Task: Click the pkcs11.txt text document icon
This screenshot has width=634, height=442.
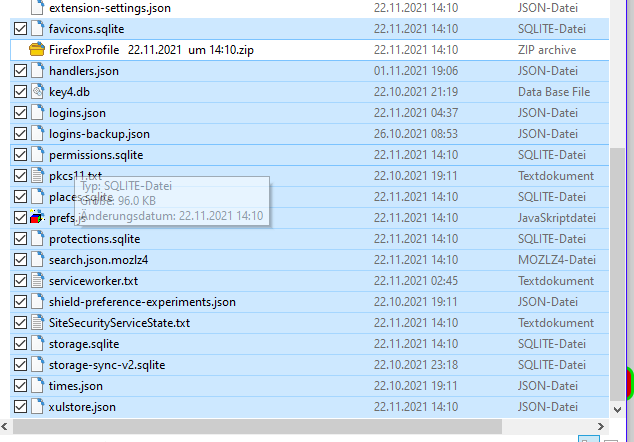Action: coord(37,176)
